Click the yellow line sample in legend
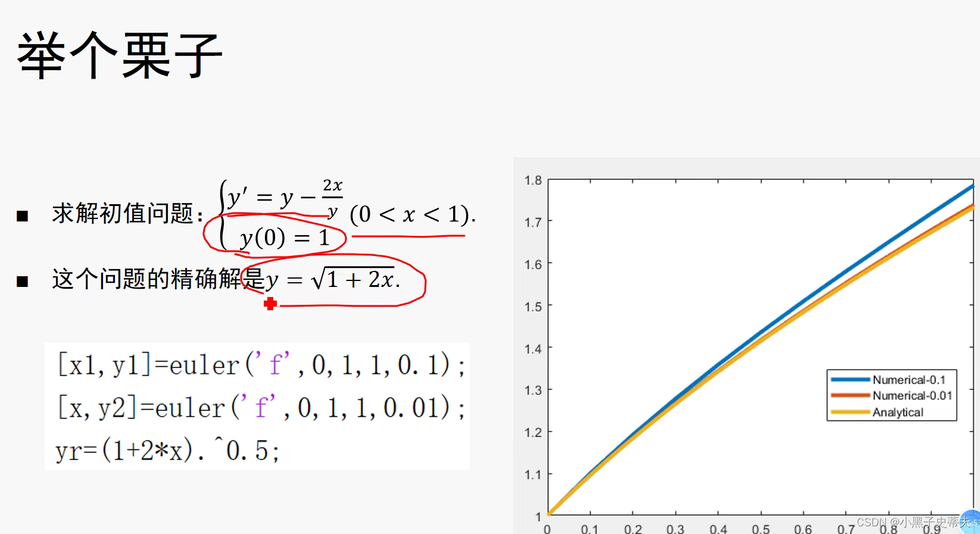The height and width of the screenshot is (534, 980). point(850,412)
